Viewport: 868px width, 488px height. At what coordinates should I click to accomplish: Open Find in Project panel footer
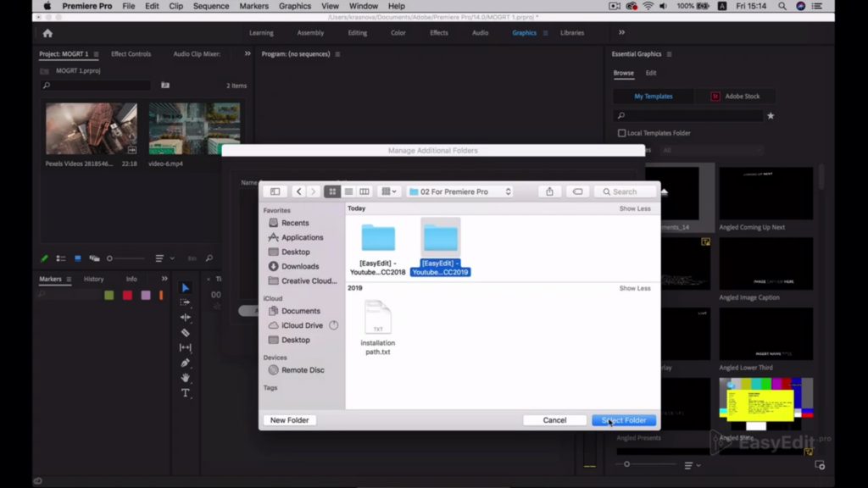coord(209,258)
